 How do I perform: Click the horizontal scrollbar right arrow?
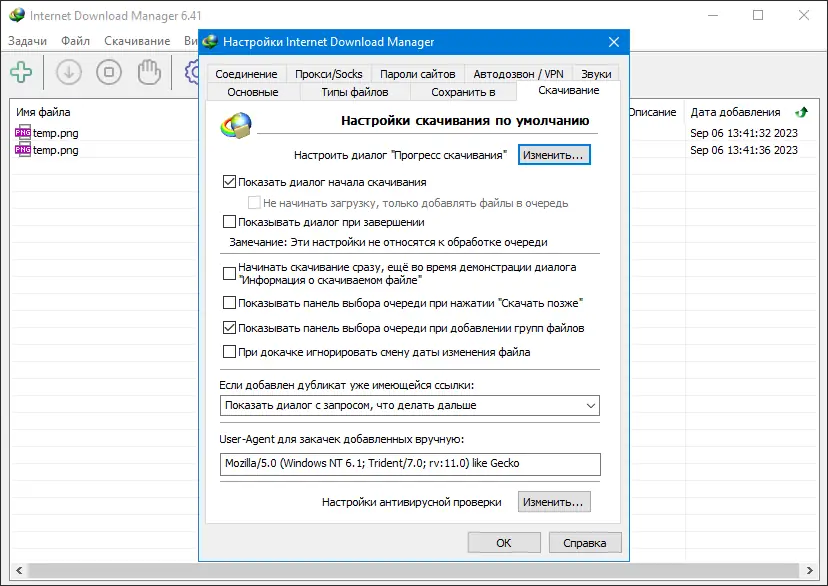coord(810,570)
